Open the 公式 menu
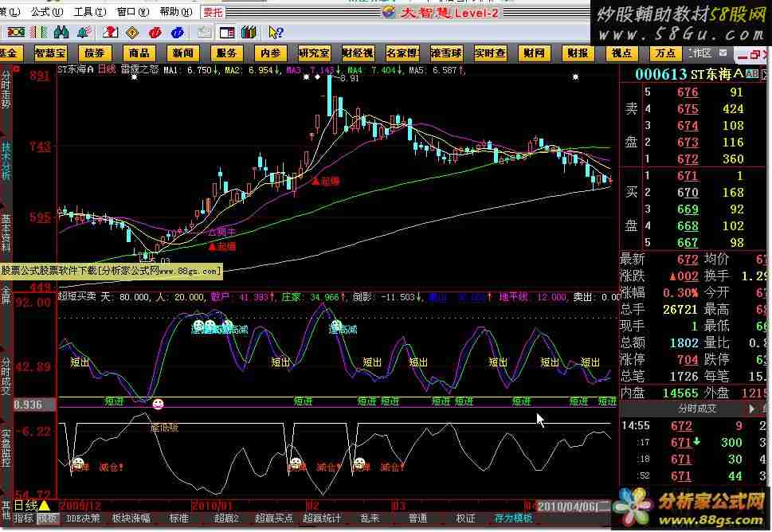The width and height of the screenshot is (772, 532). (x=47, y=11)
